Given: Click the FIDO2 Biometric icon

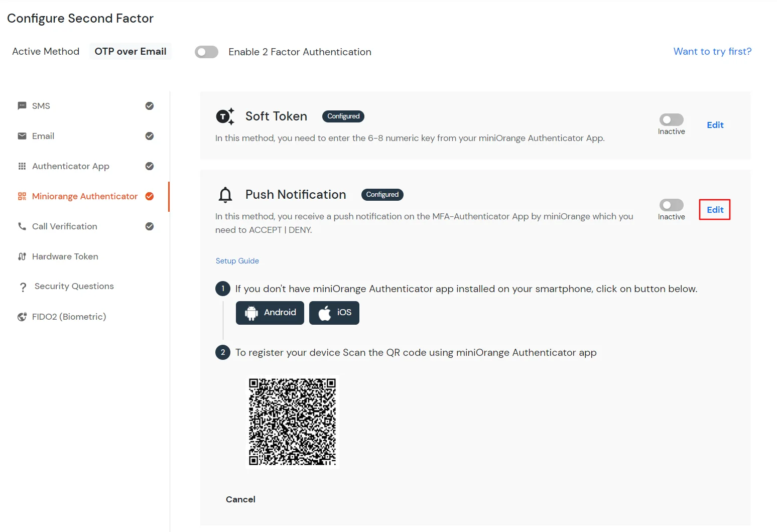Looking at the screenshot, I should point(22,316).
